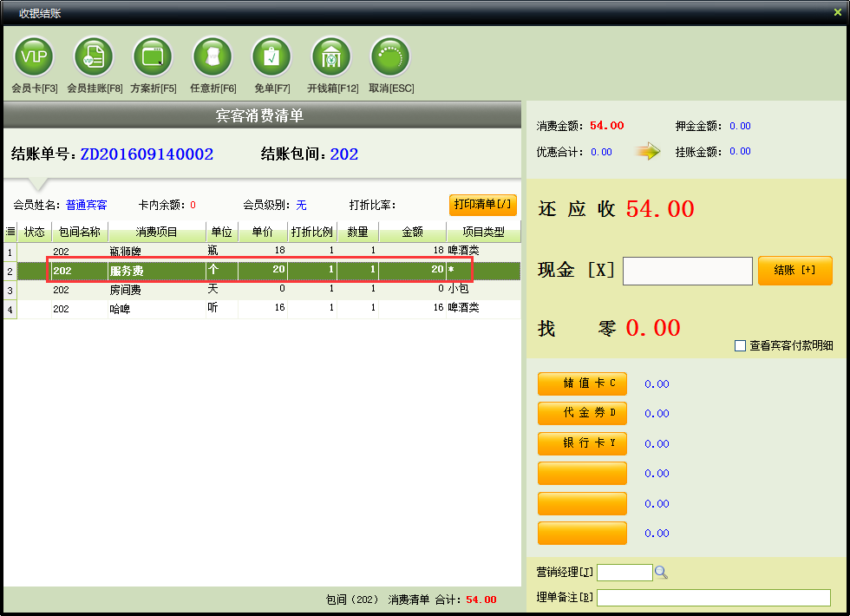Click the 银行卡 amount 0.00

tap(657, 443)
